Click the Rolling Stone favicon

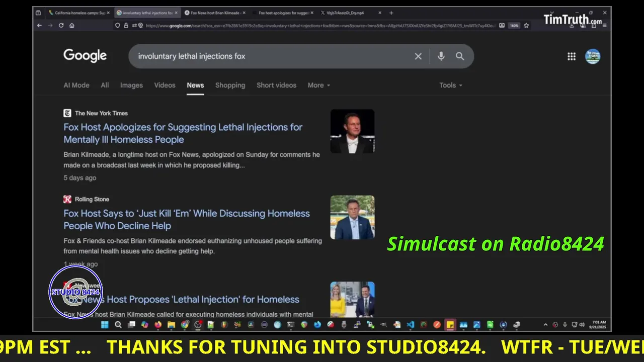67,199
